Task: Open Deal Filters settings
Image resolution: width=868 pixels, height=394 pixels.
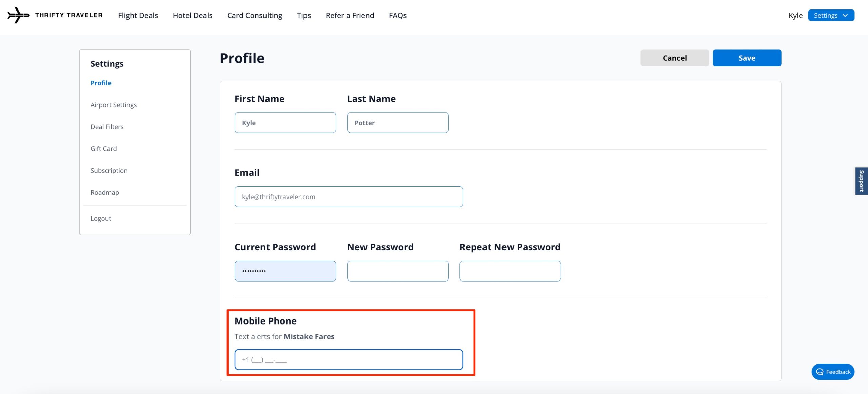Action: pyautogui.click(x=107, y=126)
